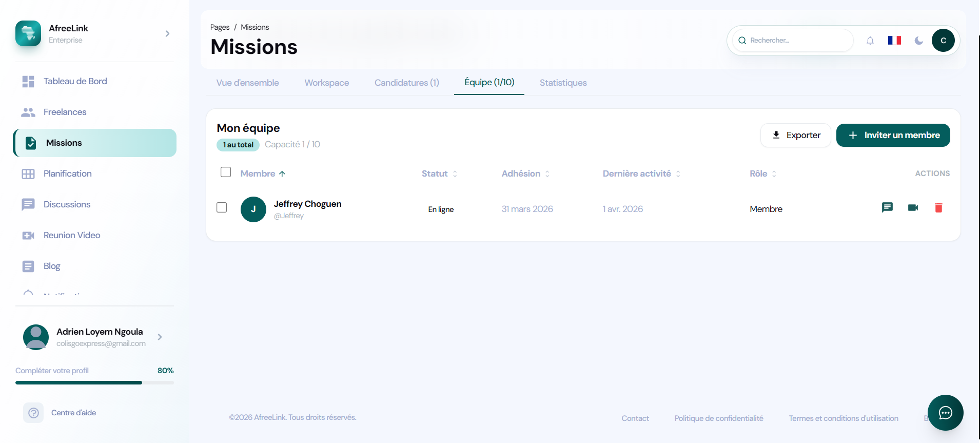Sort by Membre column

(263, 174)
